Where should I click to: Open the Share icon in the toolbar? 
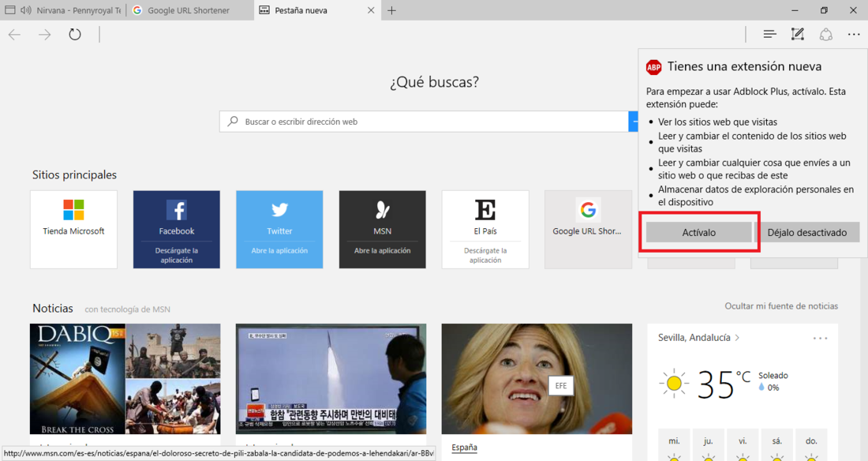826,35
